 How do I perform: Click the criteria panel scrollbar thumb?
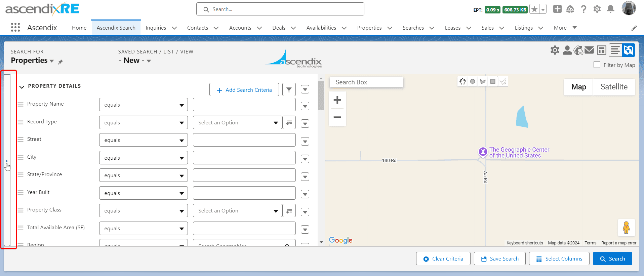tap(321, 96)
